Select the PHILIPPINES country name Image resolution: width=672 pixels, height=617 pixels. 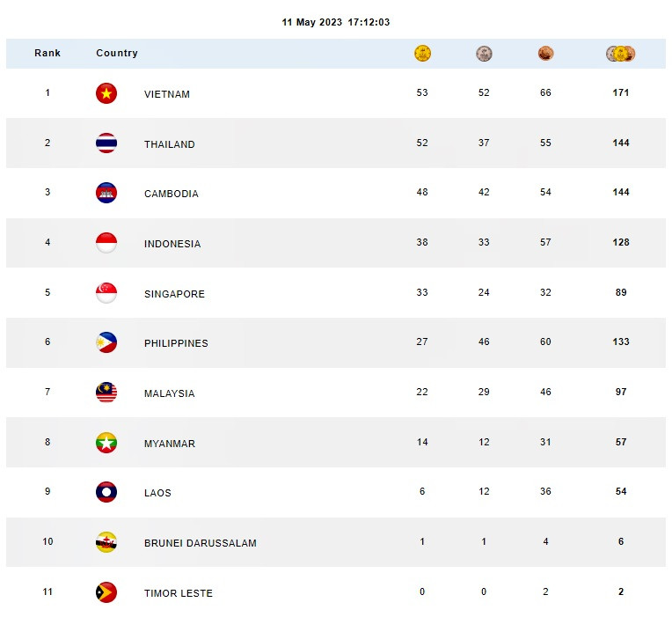coord(176,343)
